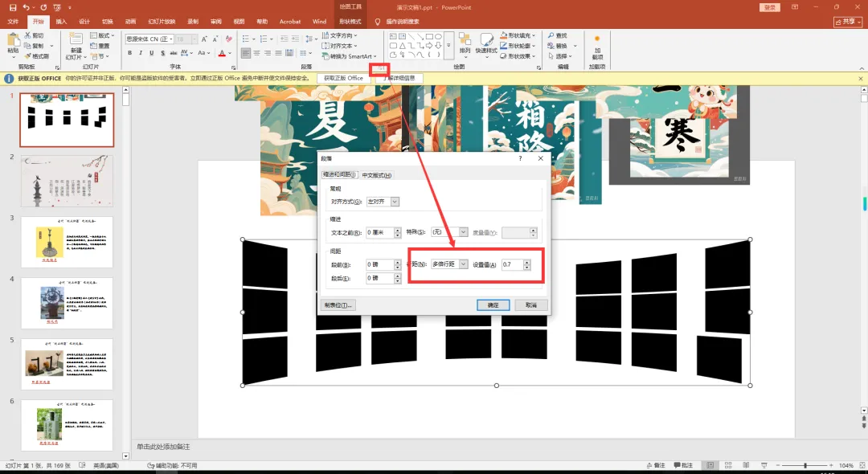Select the Format Painter (格式刷)

[36, 56]
